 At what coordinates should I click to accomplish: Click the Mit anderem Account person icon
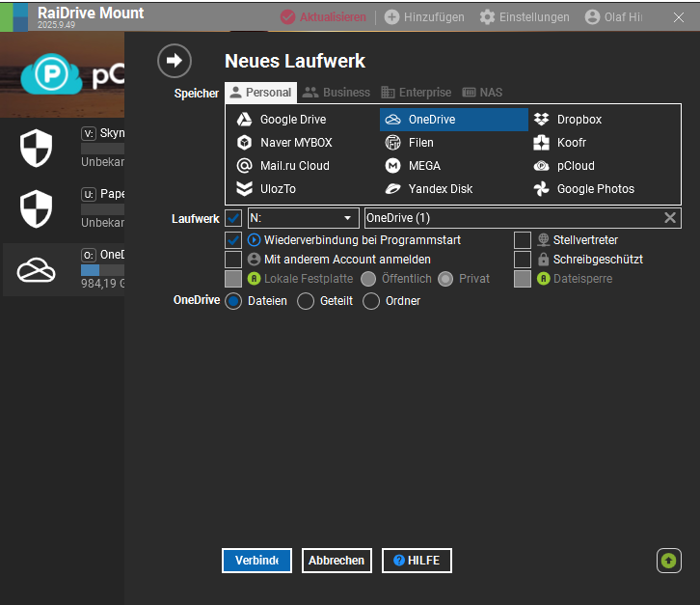[x=254, y=260]
